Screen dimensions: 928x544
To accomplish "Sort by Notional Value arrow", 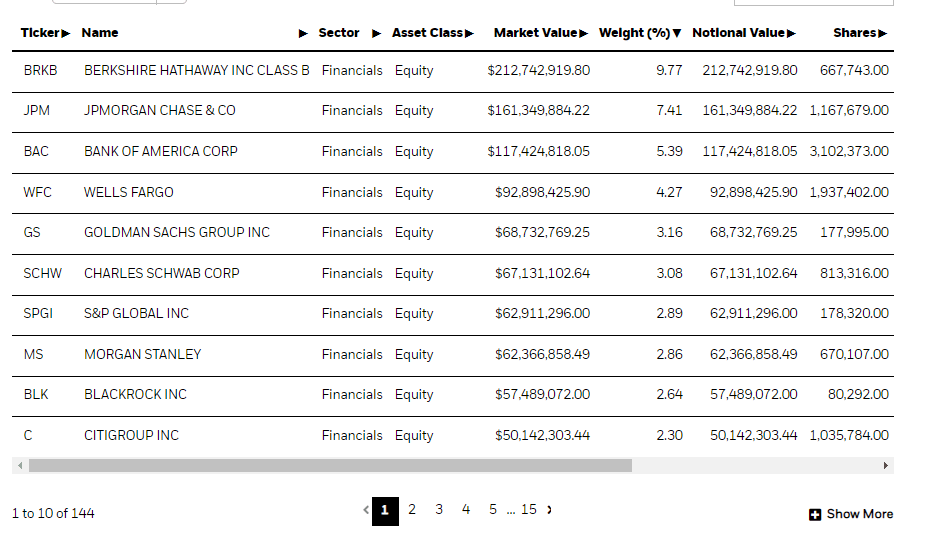I will tap(791, 33).
